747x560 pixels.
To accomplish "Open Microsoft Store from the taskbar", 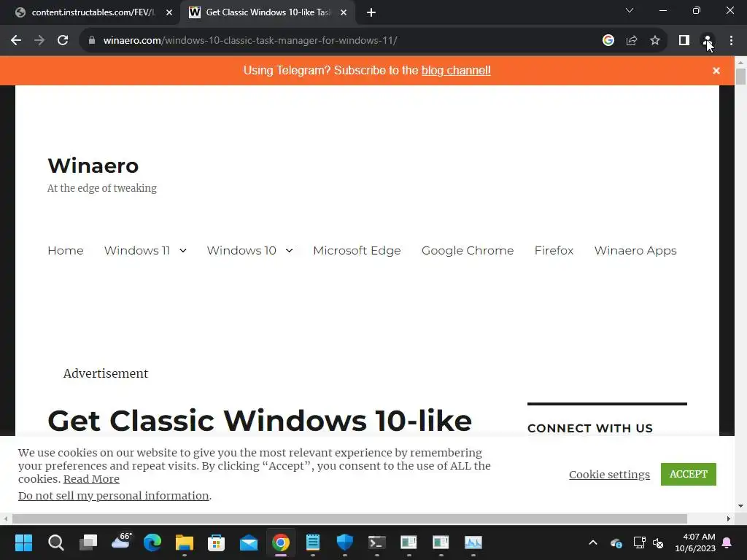I will [x=216, y=542].
